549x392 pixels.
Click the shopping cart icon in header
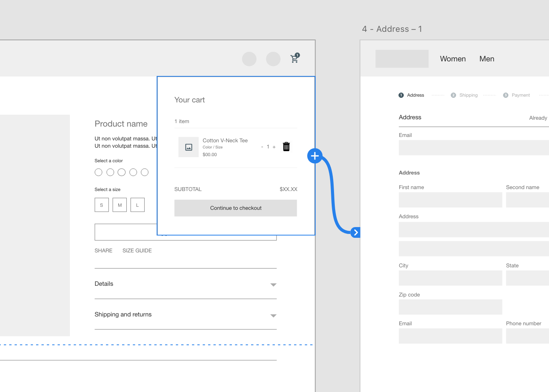pyautogui.click(x=294, y=58)
